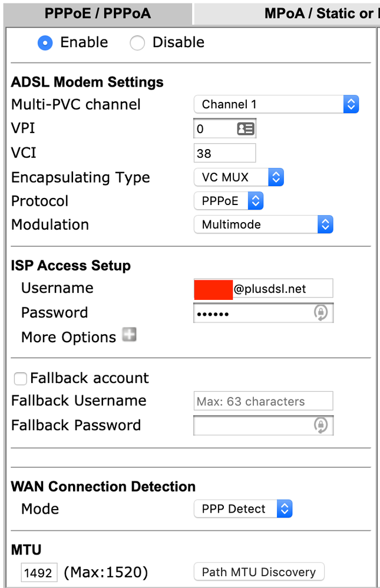Screen dimensions: 380x588
Task: Click the Path MTU Discovery button
Action: tap(259, 572)
